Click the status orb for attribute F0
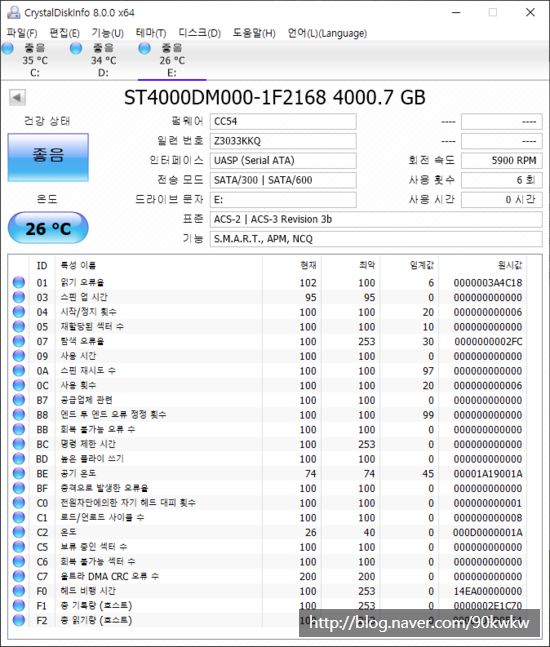Image resolution: width=550 pixels, height=647 pixels. 19,591
